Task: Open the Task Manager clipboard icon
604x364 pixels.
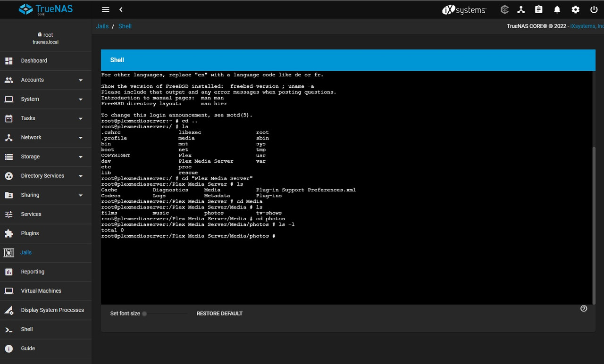Action: [x=539, y=9]
